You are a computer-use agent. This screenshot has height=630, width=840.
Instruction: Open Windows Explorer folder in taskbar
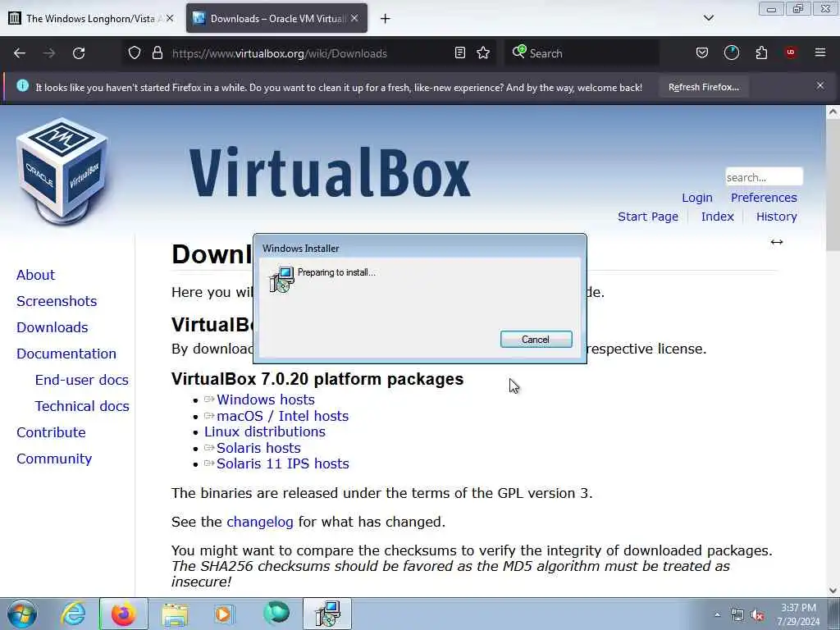pos(175,614)
